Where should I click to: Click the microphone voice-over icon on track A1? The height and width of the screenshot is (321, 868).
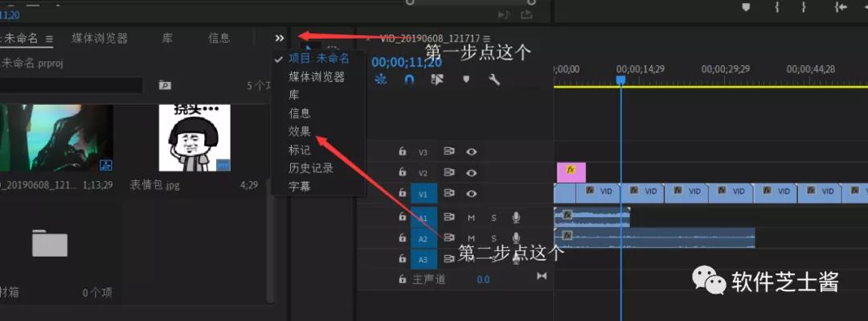click(516, 217)
